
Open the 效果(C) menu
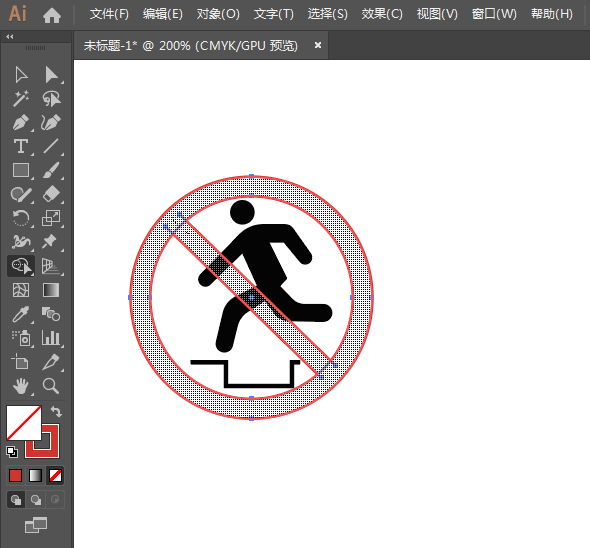(x=382, y=14)
